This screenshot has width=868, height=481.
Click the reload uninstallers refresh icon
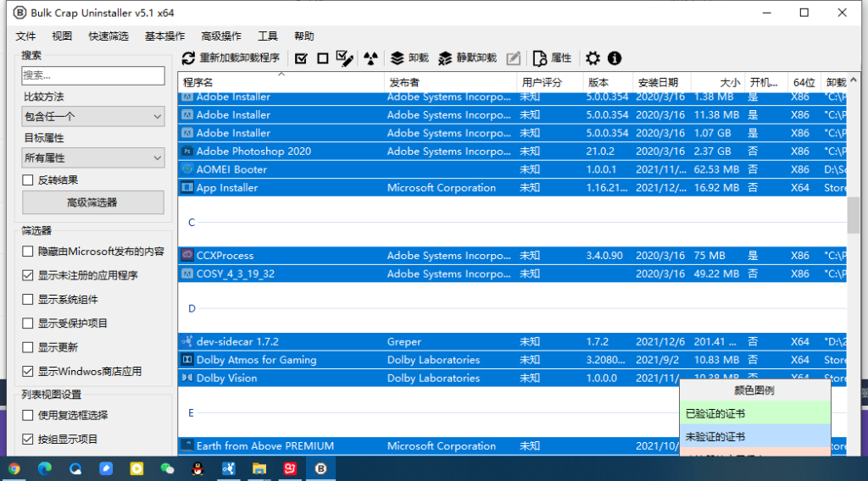188,58
